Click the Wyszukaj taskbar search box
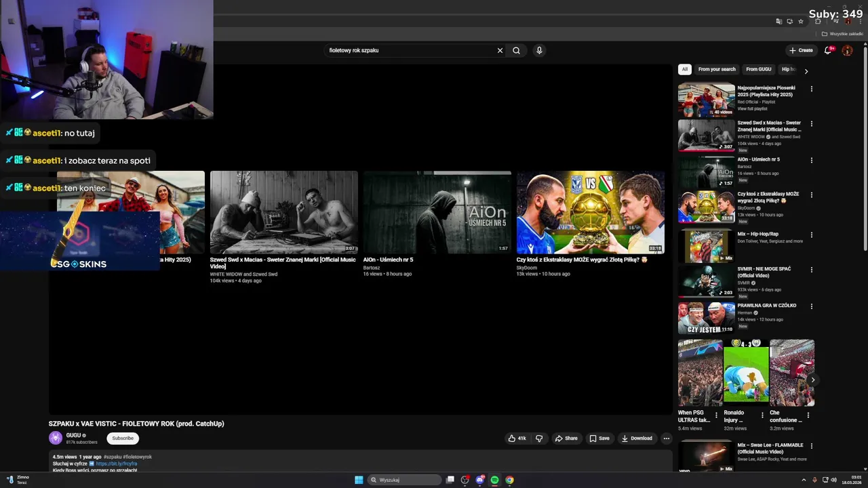The image size is (868, 488). 405,480
